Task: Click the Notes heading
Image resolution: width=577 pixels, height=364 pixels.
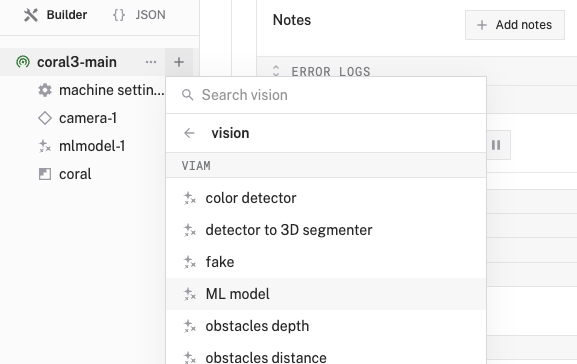Action: pos(292,20)
